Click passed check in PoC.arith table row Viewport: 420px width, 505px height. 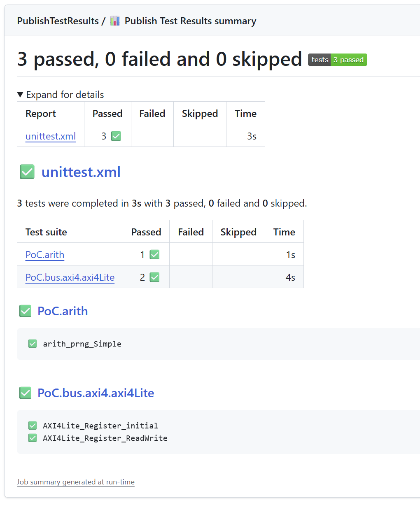click(x=154, y=255)
